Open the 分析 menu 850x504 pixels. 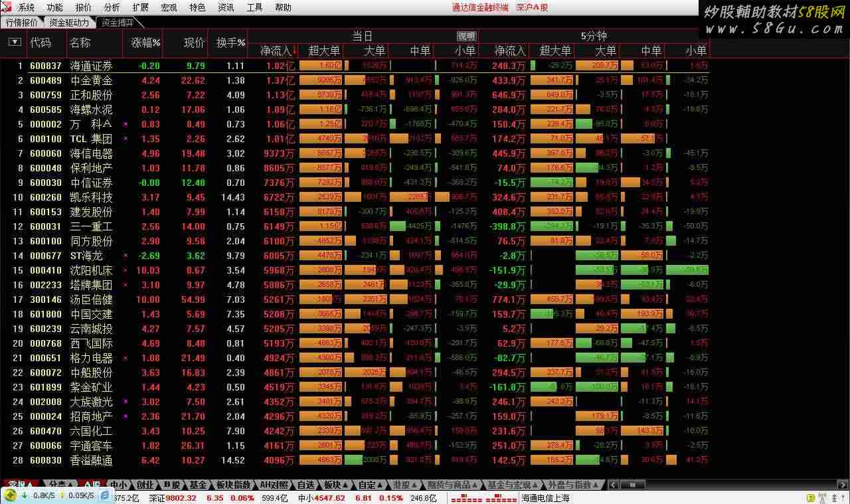pyautogui.click(x=112, y=7)
